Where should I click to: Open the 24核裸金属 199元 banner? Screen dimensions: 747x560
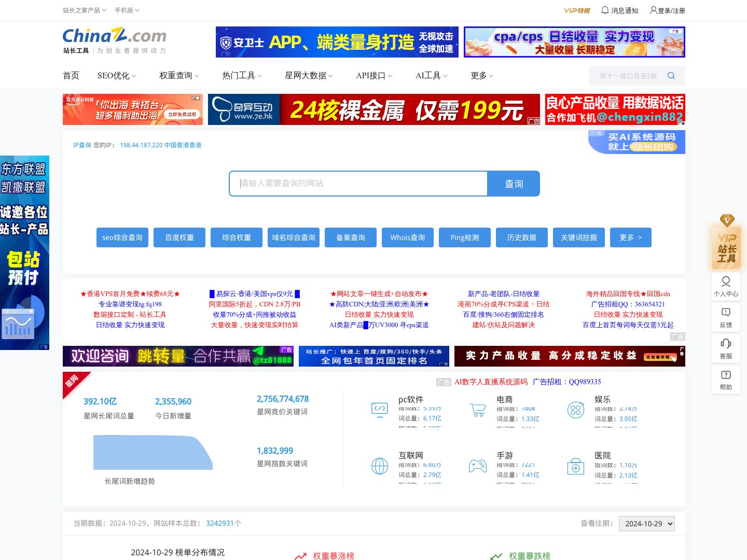[374, 109]
